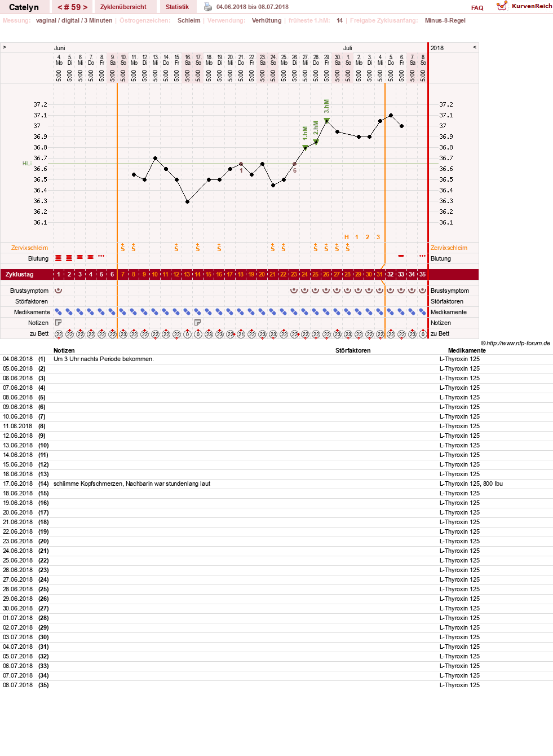Click the date range 04.06.2018 bis 08.07.2018
The width and height of the screenshot is (553, 756).
click(x=253, y=7)
